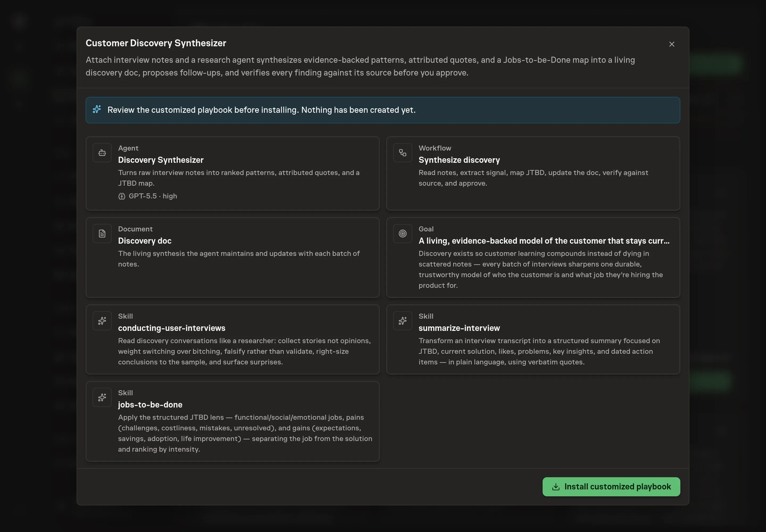The image size is (766, 532).
Task: Click the 'Review the customized playbook' banner text
Action: pyautogui.click(x=261, y=110)
